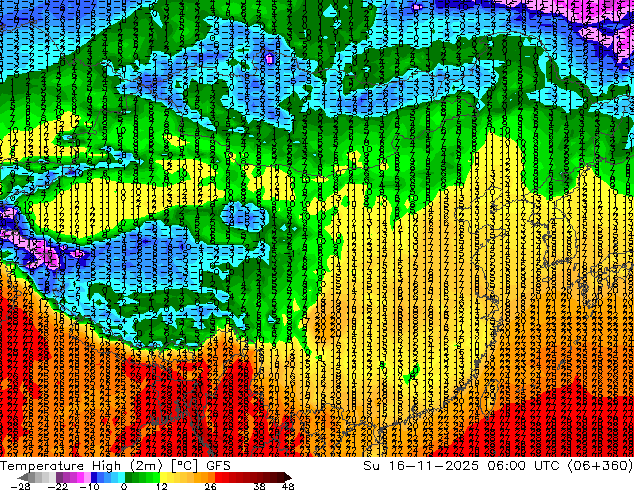The height and width of the screenshot is (490, 634).
Task: Click the bright red legend swatch above 26
Action: click(218, 477)
